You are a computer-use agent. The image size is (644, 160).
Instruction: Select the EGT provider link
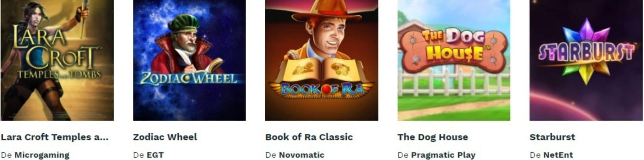[x=155, y=155]
